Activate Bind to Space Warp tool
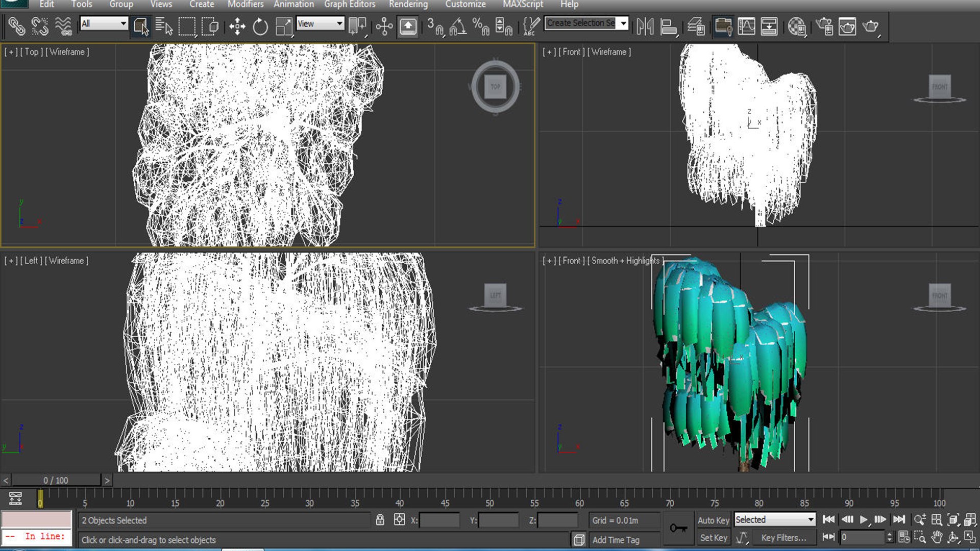 click(63, 26)
